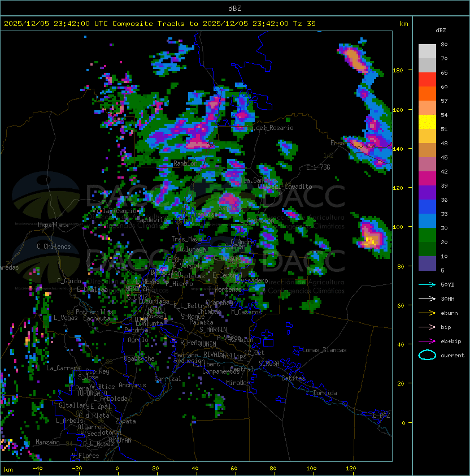Click the '50YD' legend label
Image resolution: width=470 pixels, height=476 pixels.
pyautogui.click(x=447, y=285)
